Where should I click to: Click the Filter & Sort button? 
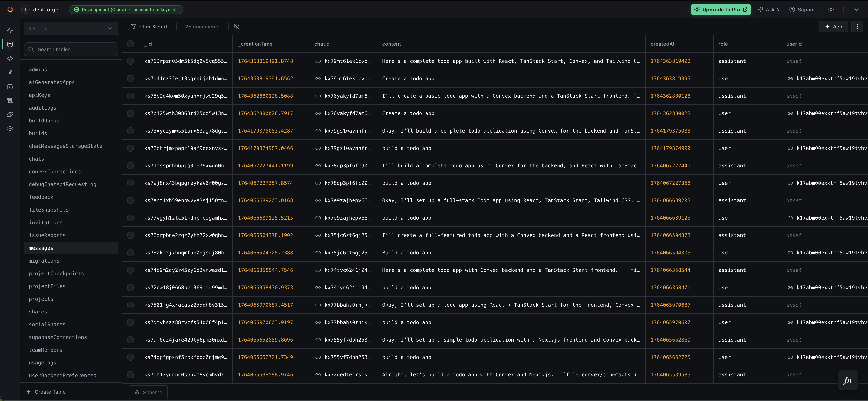click(x=149, y=27)
